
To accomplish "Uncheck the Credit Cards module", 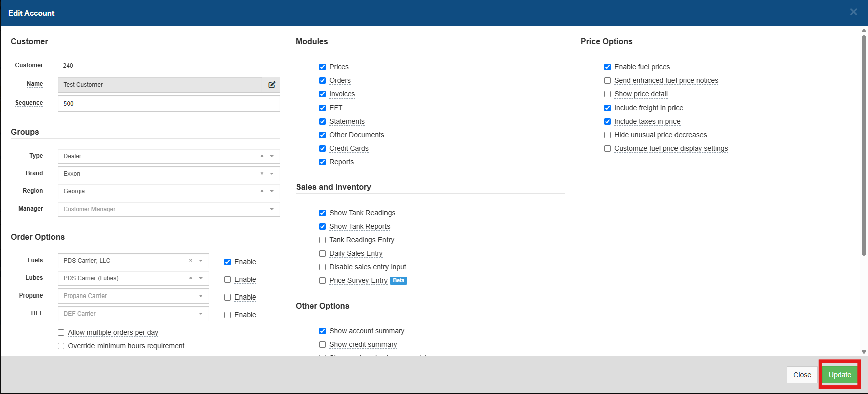I will tap(322, 149).
